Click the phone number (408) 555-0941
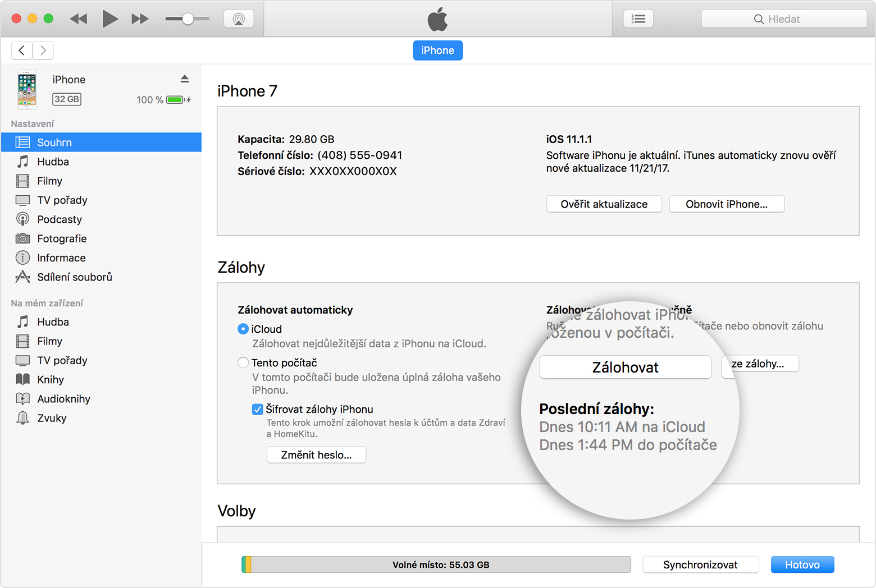 coord(360,155)
